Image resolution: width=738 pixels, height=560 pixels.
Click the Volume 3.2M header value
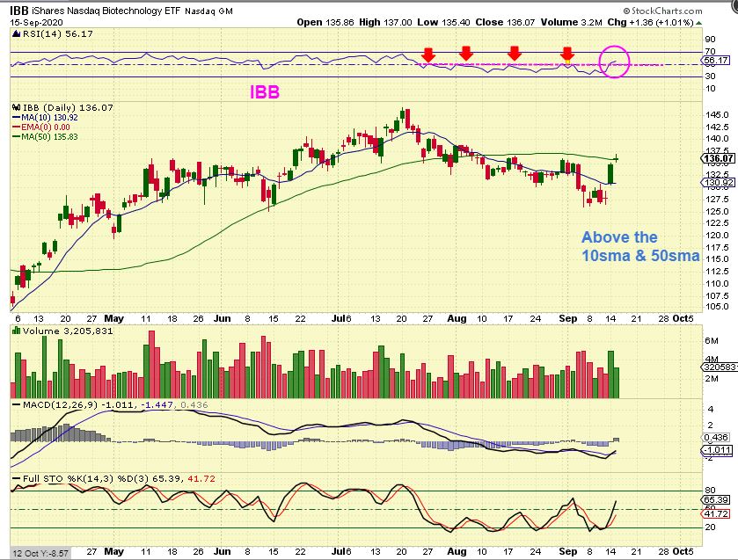[572, 22]
